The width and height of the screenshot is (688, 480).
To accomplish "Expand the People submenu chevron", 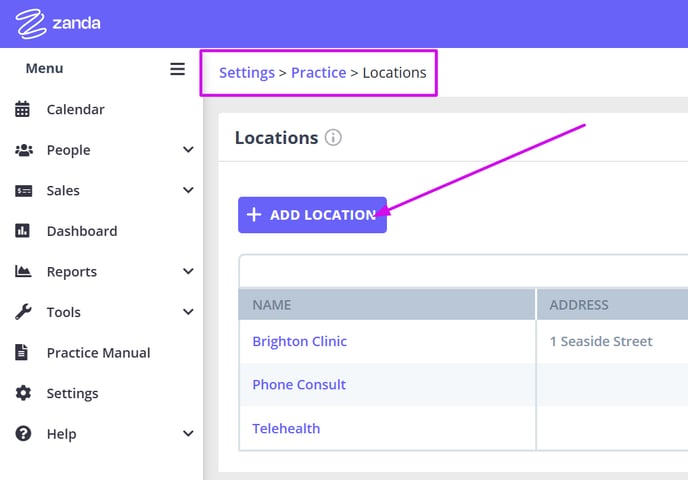I will (188, 150).
